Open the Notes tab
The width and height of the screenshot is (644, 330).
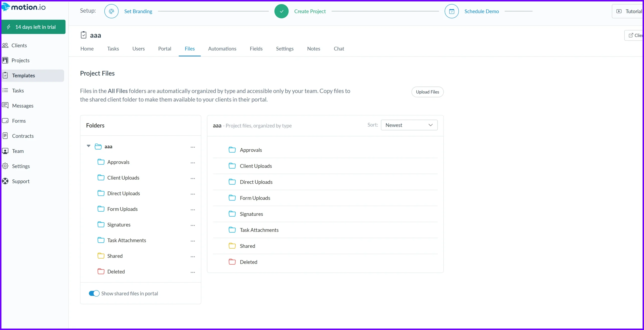coord(313,49)
